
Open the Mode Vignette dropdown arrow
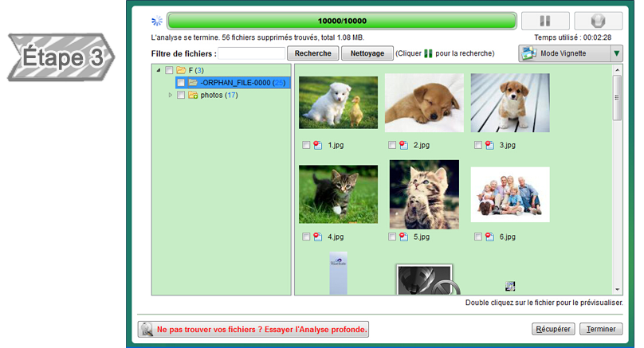click(x=616, y=53)
